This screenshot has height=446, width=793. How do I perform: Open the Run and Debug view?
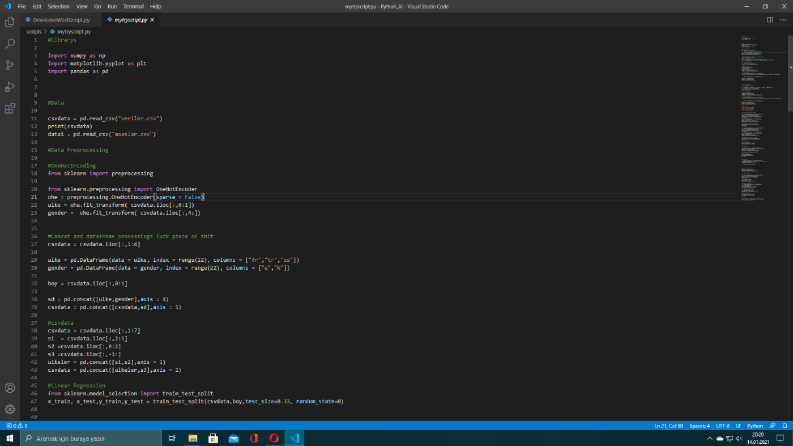[10, 87]
